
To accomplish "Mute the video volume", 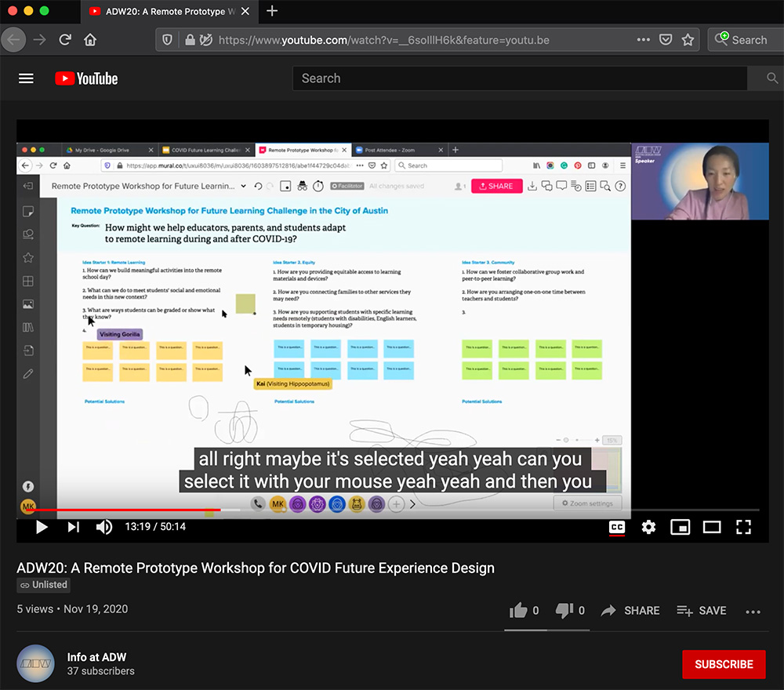I will click(104, 527).
